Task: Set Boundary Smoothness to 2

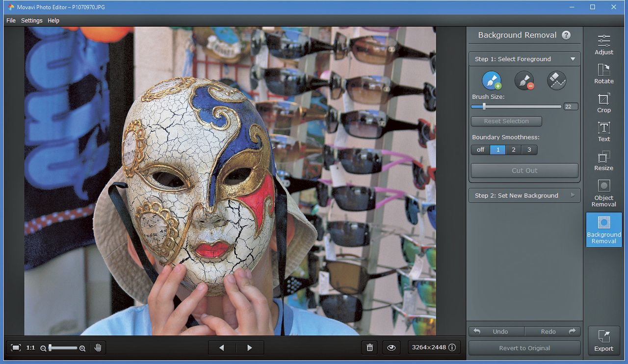Action: 513,150
